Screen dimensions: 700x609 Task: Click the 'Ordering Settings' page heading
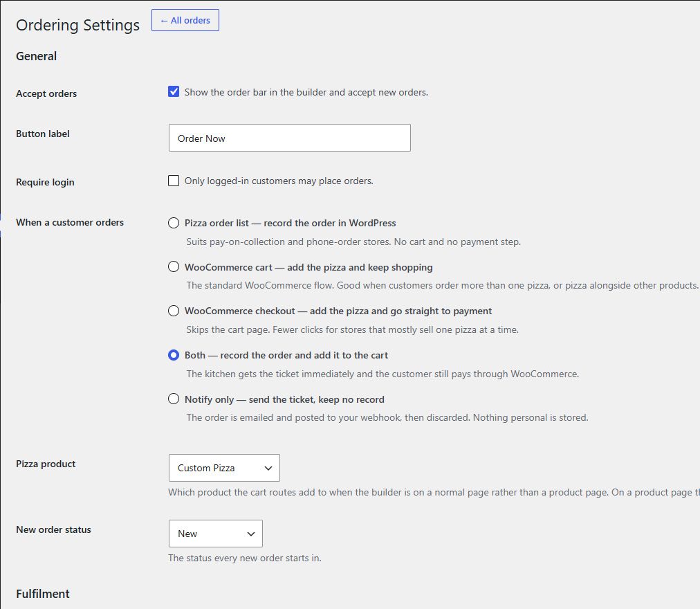coord(77,25)
